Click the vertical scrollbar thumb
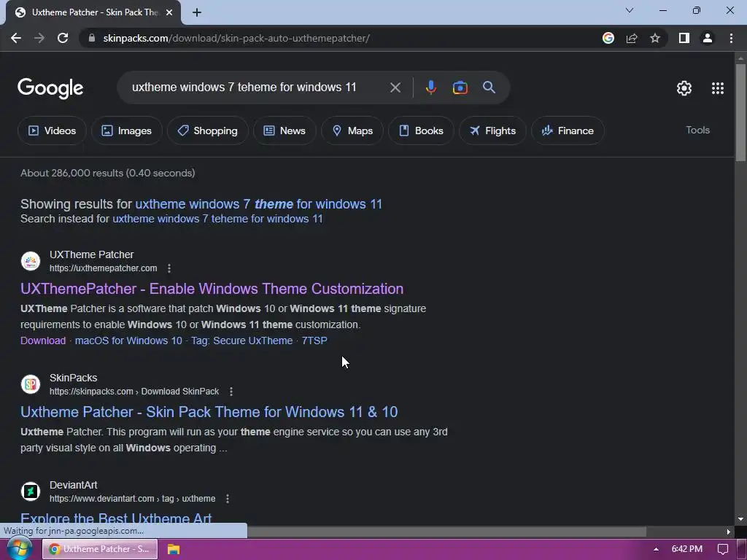 [x=740, y=112]
